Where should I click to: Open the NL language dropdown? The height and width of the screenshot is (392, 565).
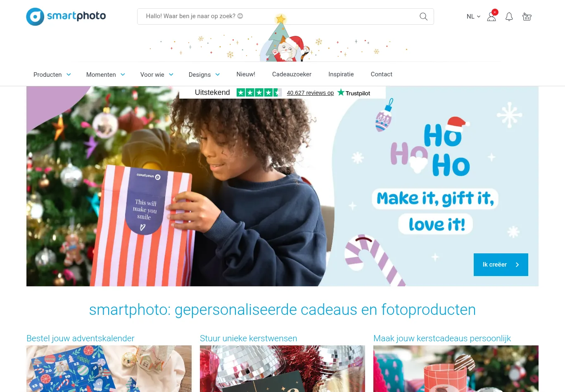tap(473, 17)
